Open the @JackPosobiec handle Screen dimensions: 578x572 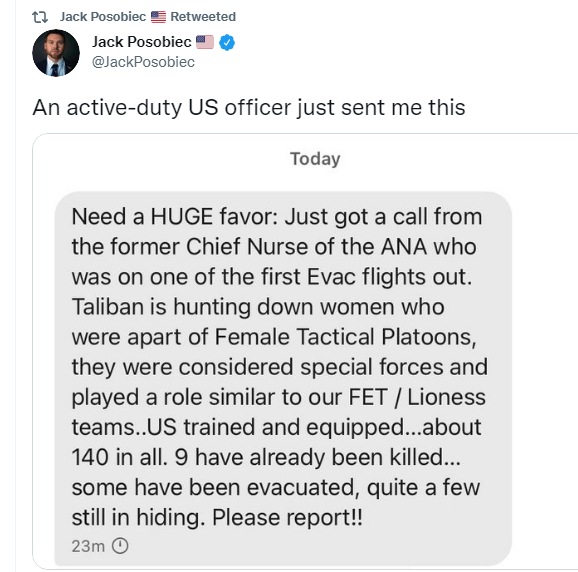[143, 62]
